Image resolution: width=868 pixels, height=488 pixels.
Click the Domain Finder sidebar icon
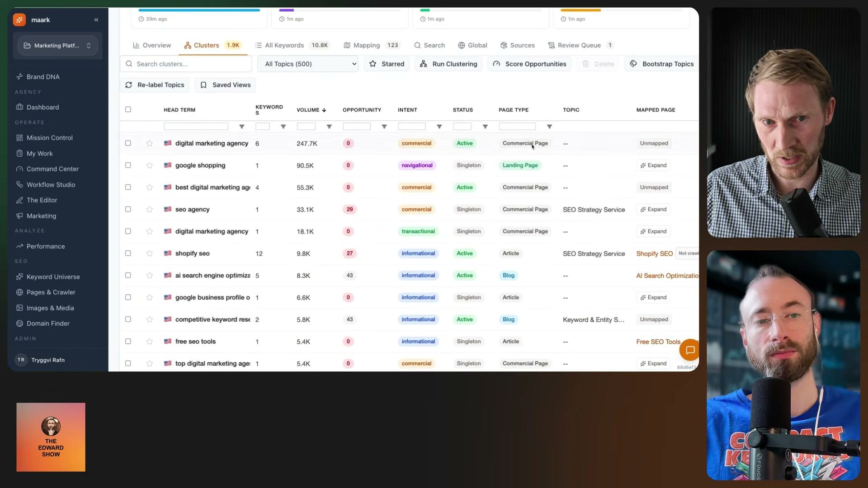coord(19,324)
